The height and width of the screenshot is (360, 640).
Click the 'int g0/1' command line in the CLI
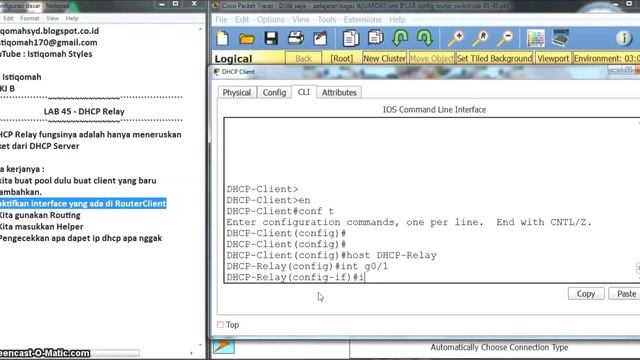point(307,267)
